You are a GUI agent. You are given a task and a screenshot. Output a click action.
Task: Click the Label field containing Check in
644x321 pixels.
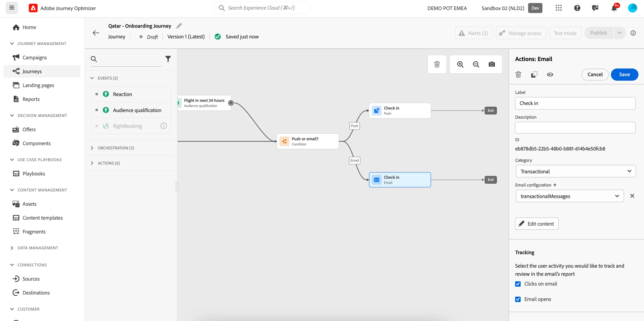pyautogui.click(x=575, y=103)
